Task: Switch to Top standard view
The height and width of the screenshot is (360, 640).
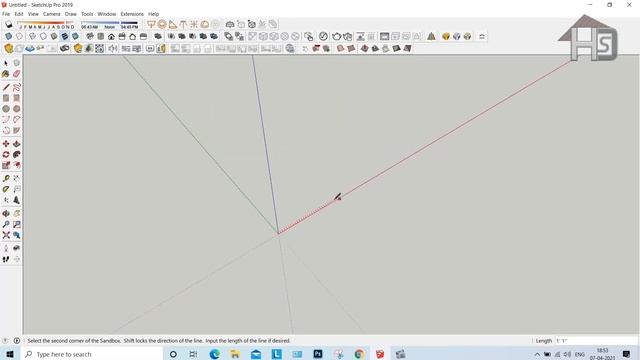Action: tap(100, 37)
